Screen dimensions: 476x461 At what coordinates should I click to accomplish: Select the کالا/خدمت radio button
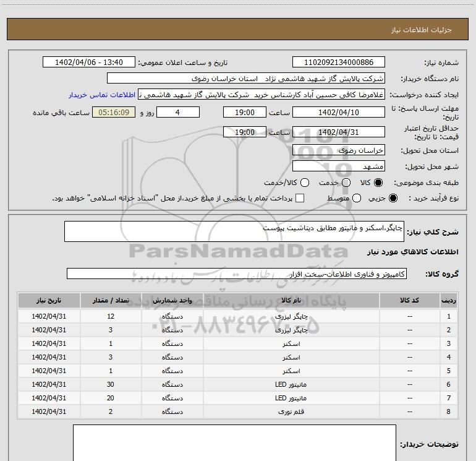[305, 183]
